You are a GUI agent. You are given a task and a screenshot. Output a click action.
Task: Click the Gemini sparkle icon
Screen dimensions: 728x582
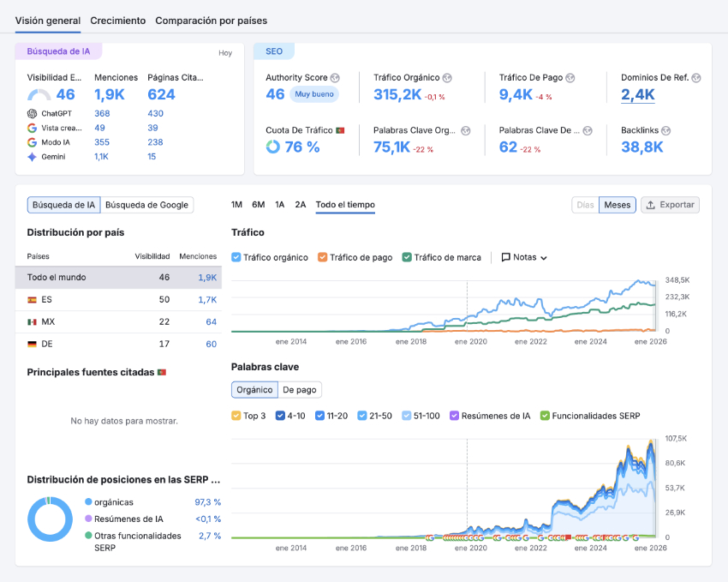tap(33, 157)
